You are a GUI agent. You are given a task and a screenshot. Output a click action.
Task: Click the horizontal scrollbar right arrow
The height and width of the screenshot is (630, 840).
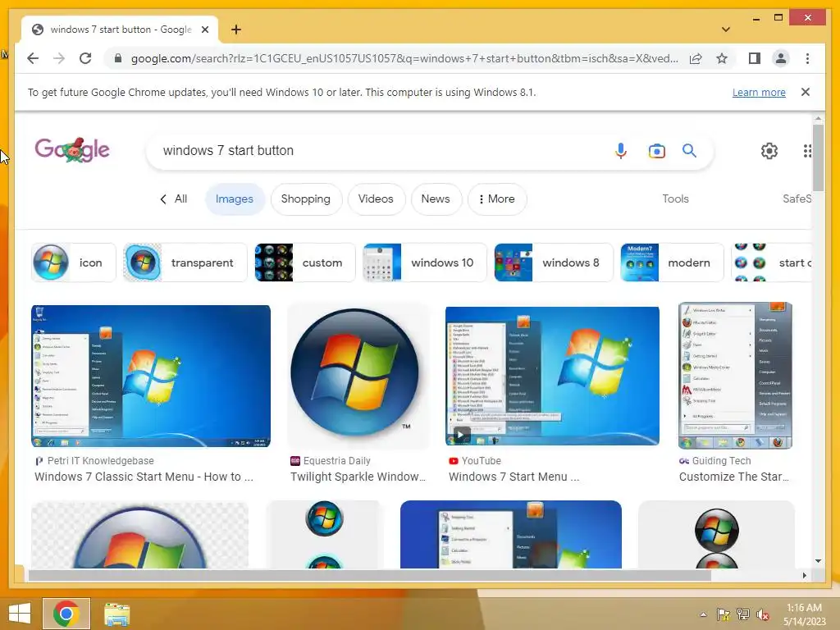(x=804, y=575)
